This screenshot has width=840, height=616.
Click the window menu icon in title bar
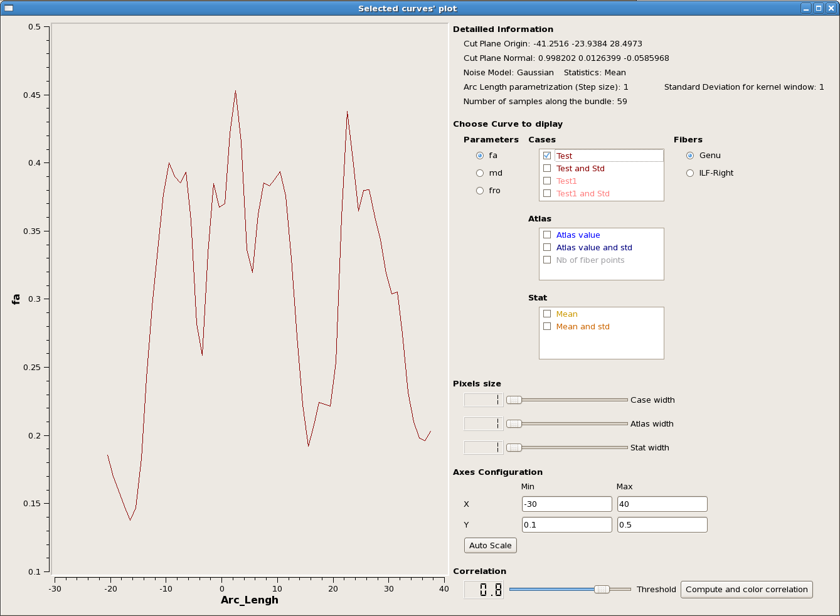click(9, 8)
